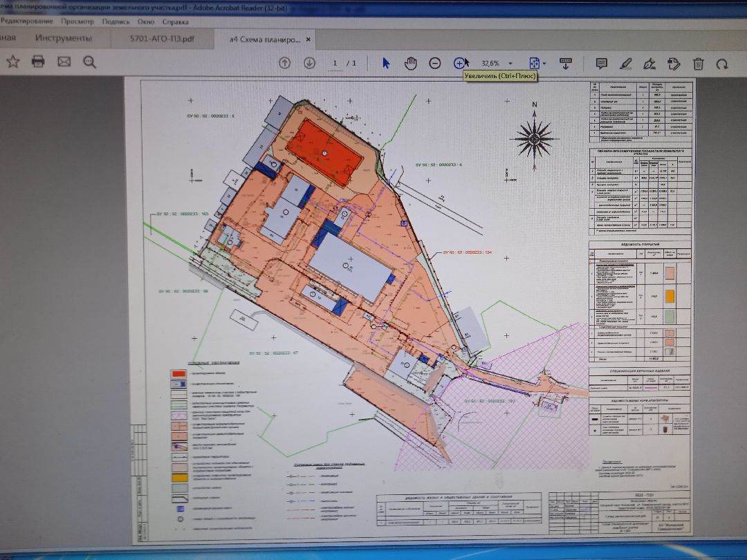The width and height of the screenshot is (747, 560).
Task: Delete using the trash bin icon
Action: (x=698, y=64)
